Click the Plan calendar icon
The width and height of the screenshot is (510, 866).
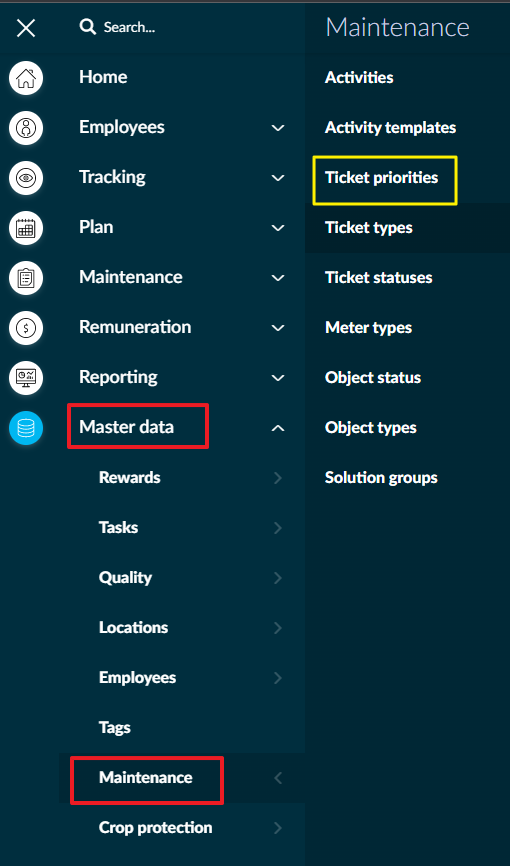click(26, 228)
